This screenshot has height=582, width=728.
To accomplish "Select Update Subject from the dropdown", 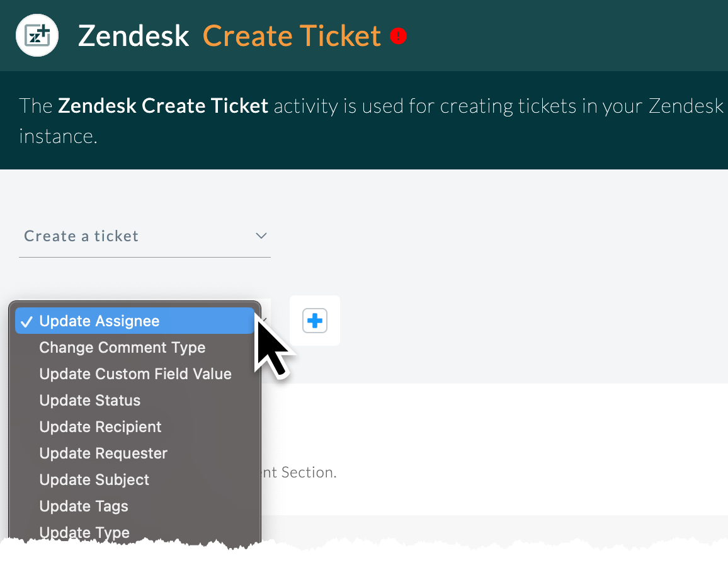I will pyautogui.click(x=94, y=479).
